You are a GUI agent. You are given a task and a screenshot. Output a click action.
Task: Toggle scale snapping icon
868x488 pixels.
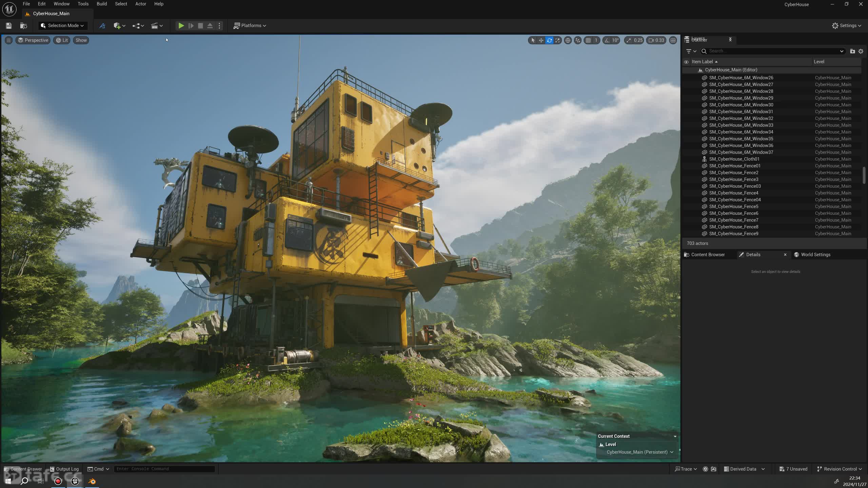(629, 40)
